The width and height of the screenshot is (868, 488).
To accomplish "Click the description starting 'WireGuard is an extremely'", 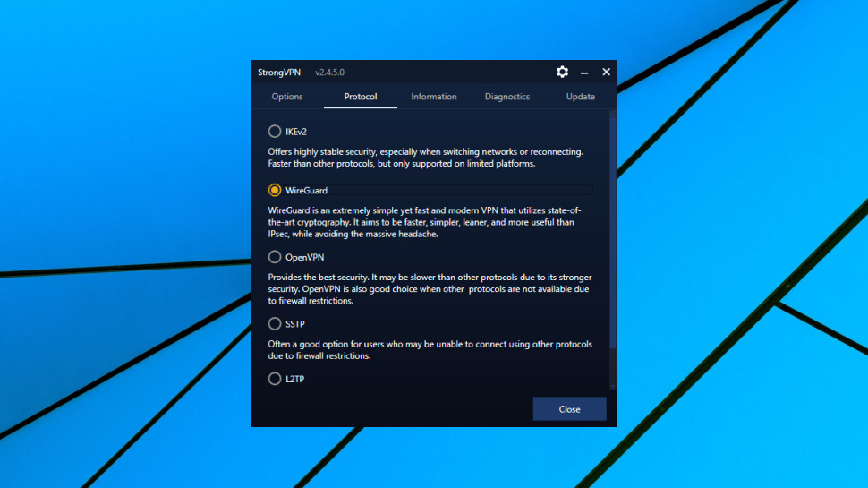I will click(424, 222).
